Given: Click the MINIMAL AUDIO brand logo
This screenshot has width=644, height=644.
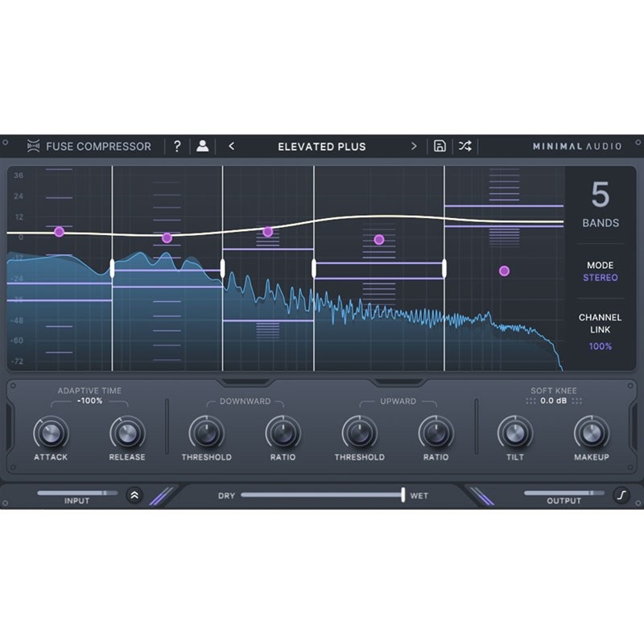Looking at the screenshot, I should (577, 147).
